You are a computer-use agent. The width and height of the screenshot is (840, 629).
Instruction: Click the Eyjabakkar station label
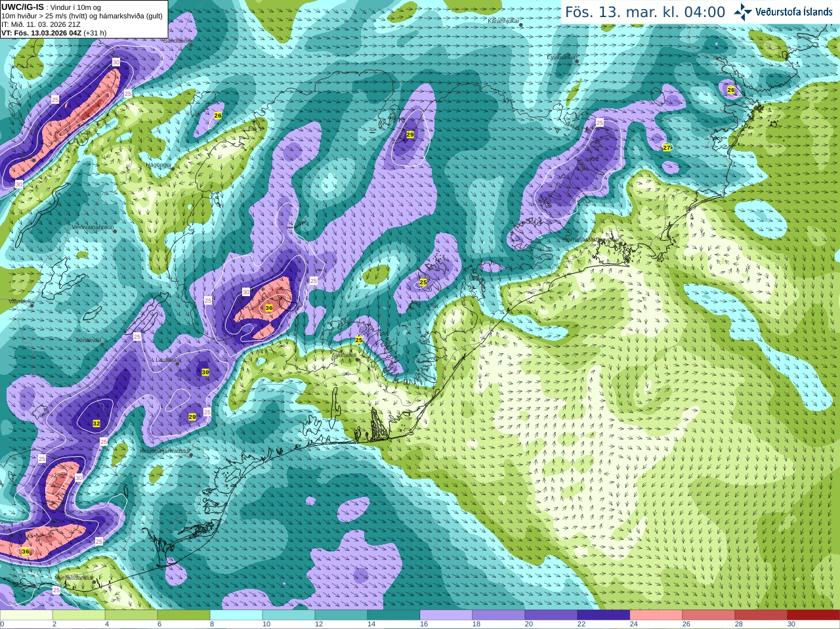coord(562,57)
